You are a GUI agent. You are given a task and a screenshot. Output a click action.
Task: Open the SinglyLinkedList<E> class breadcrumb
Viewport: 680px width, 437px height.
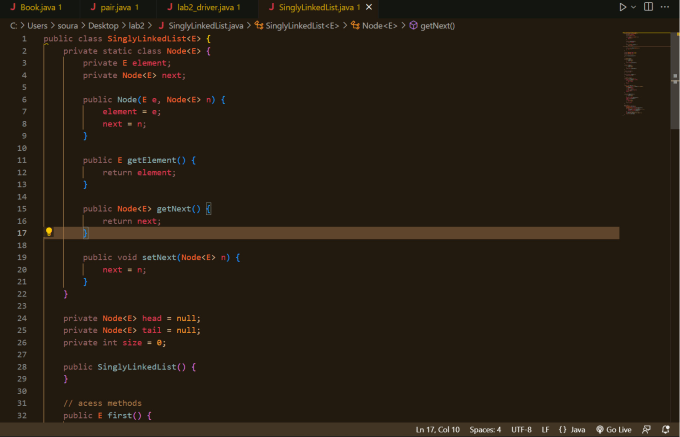point(302,26)
